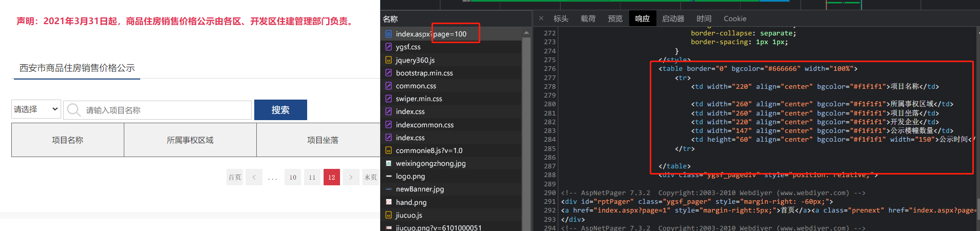The image size is (980, 231).
Task: Click the weixingongzhong.jpg image icon
Action: [389, 163]
